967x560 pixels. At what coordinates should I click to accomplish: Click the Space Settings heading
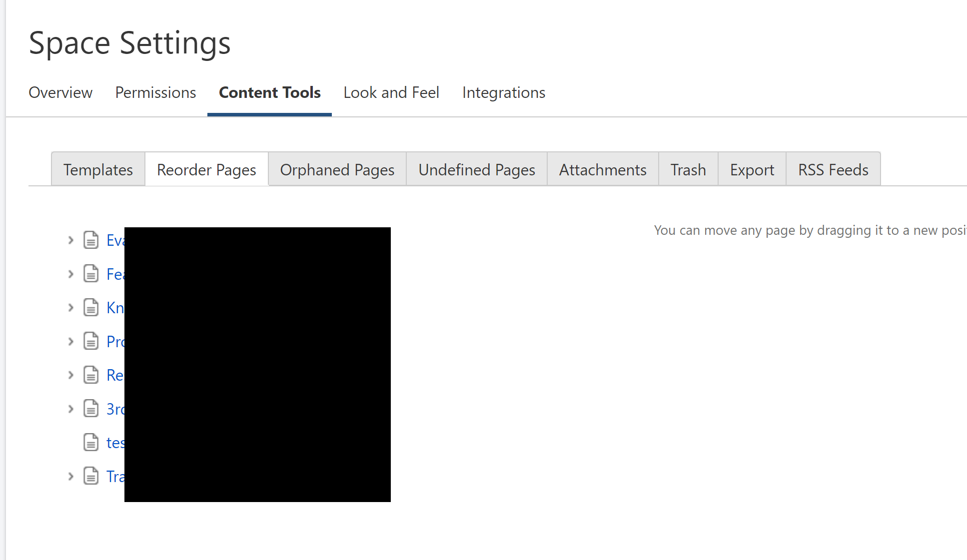129,43
